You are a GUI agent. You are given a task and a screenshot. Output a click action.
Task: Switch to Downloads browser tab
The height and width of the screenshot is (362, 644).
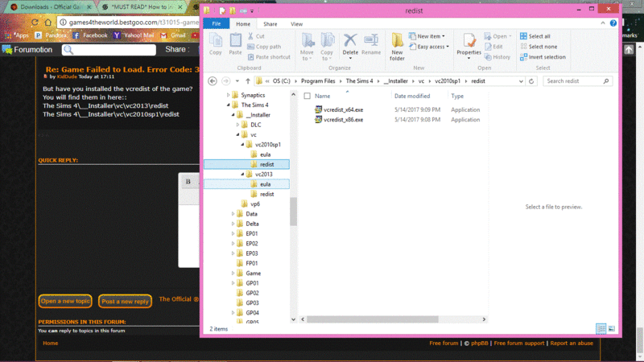[51, 7]
